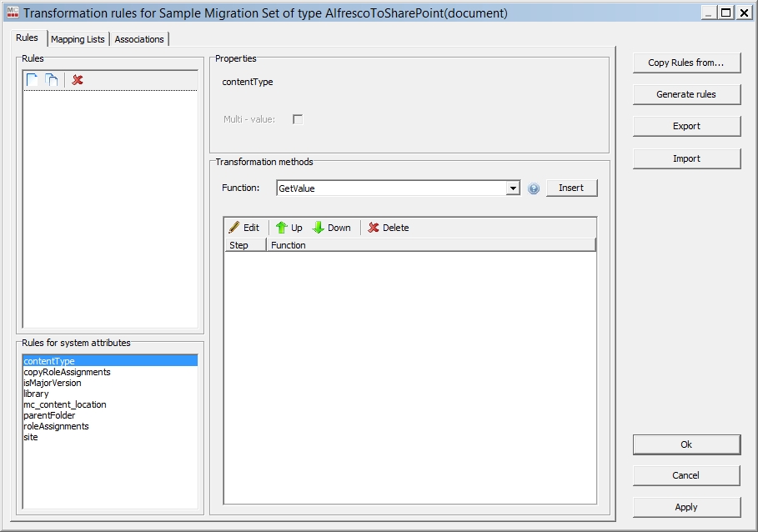Click the Step column header
The image size is (758, 532).
[245, 245]
